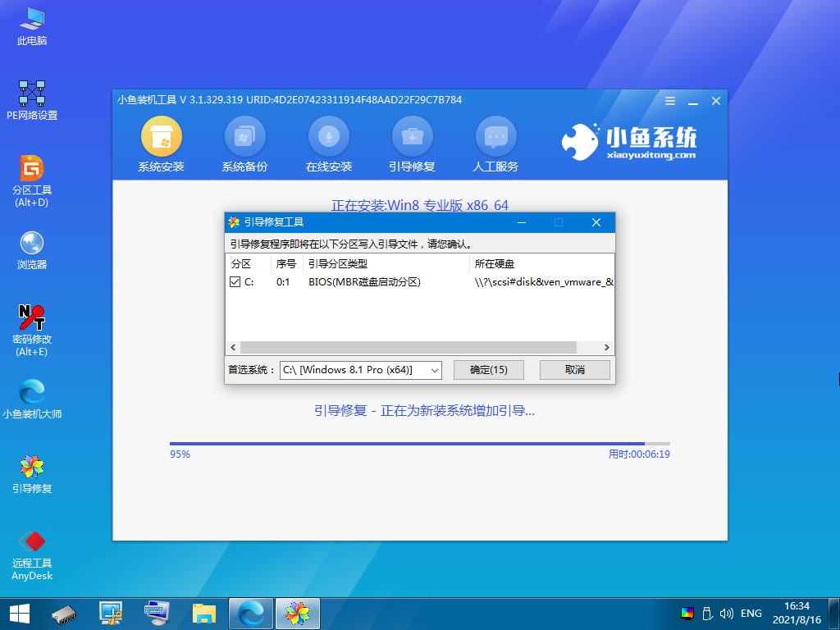Open Microsoft Edge from the taskbar
Image resolution: width=840 pixels, height=630 pixels.
(x=250, y=613)
